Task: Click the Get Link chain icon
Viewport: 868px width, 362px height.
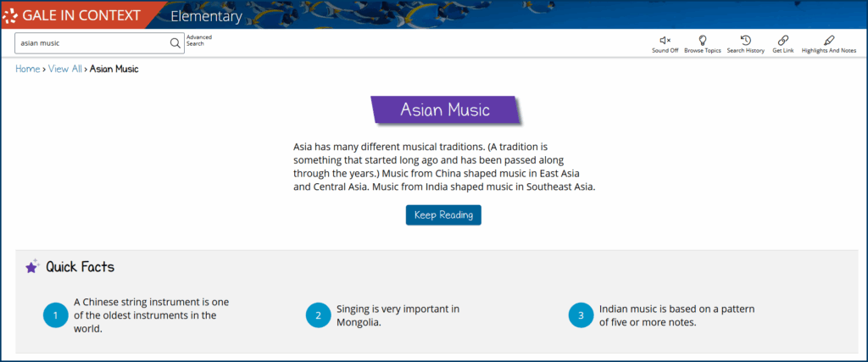Action: (783, 41)
